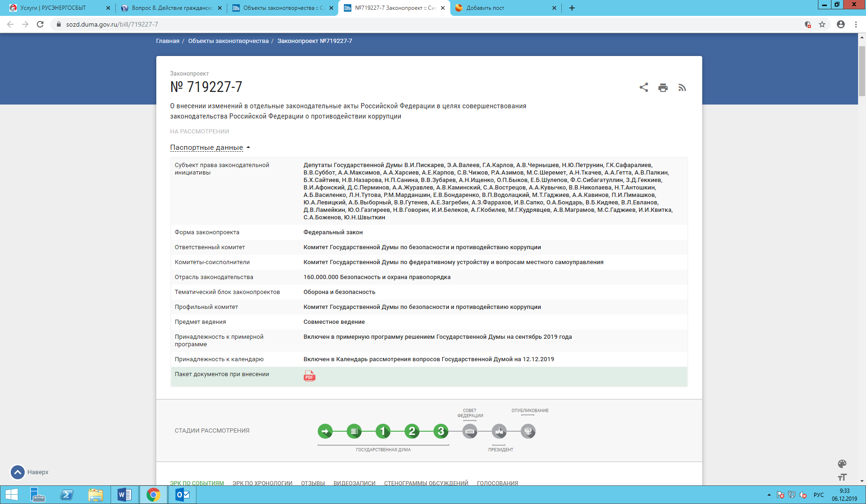Open File Explorer from taskbar

tap(95, 495)
